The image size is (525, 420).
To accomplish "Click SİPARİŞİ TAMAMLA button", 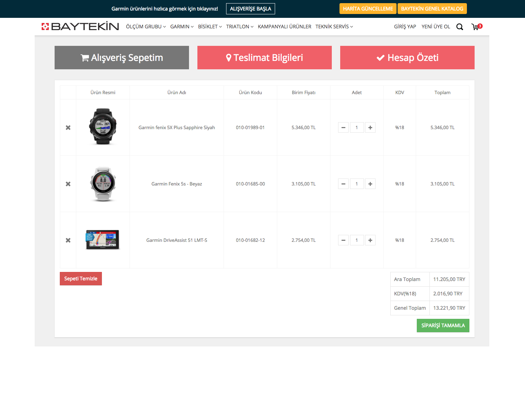I will 443,325.
